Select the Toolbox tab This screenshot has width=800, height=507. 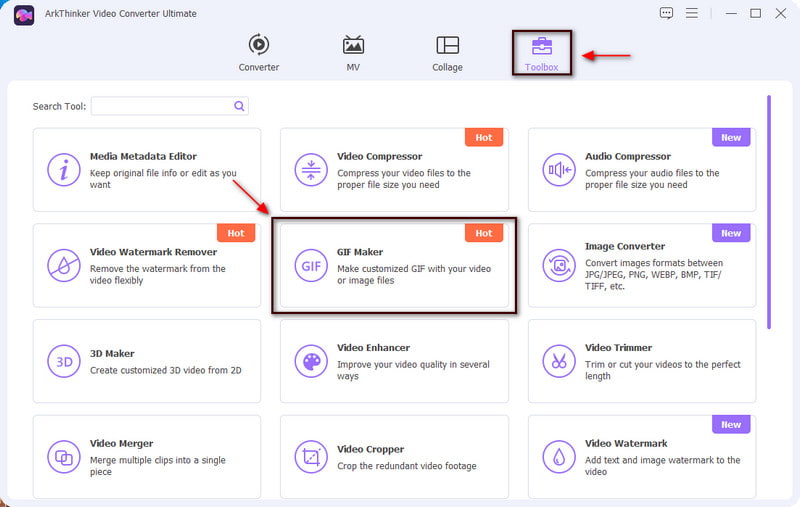(541, 54)
